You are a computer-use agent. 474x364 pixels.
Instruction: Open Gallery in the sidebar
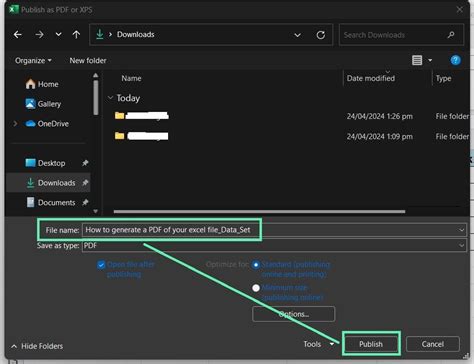[43, 104]
